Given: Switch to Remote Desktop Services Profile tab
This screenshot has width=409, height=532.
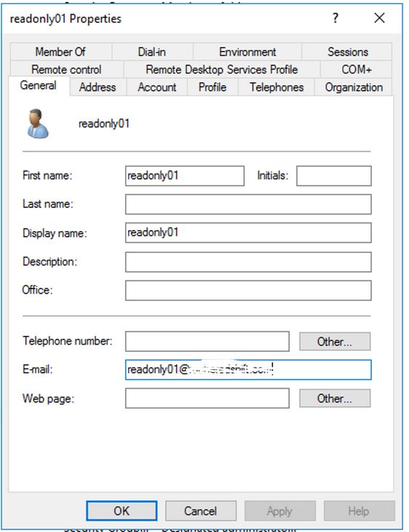Looking at the screenshot, I should click(222, 70).
